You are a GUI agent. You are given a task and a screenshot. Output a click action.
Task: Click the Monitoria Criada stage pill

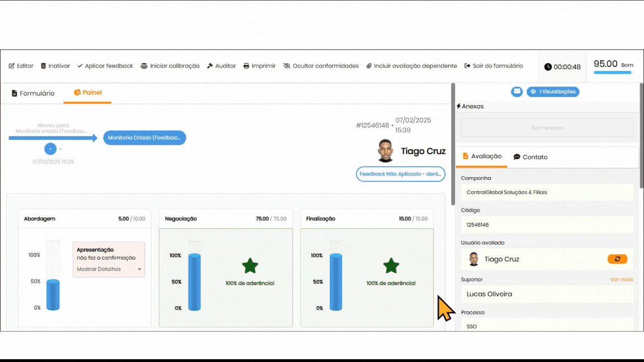coord(144,137)
